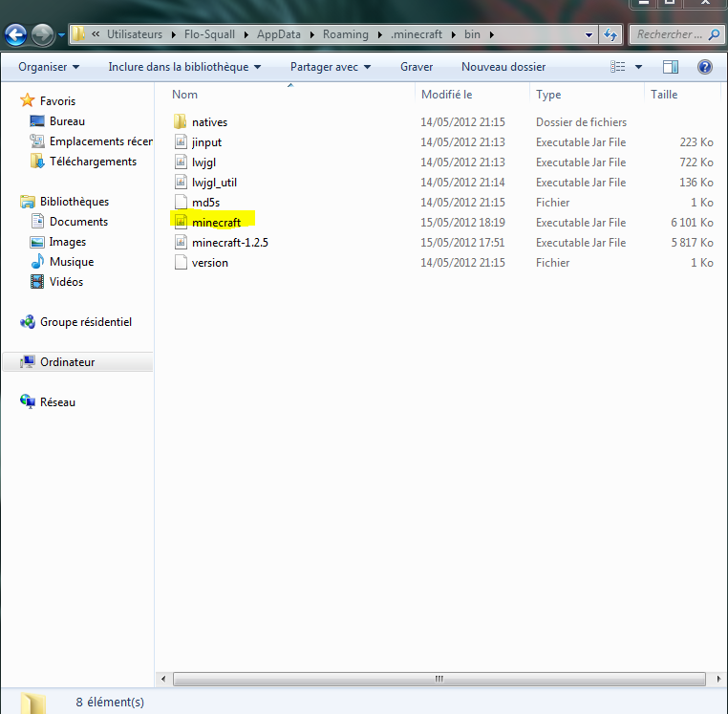Expand the arrow after AppData in breadcrumb

pos(312,34)
